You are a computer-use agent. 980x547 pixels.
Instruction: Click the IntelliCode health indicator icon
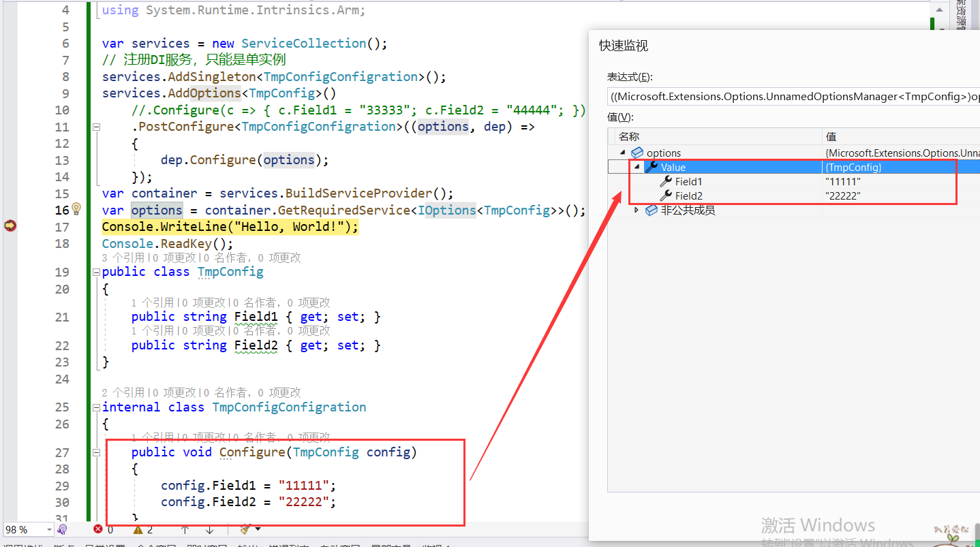coord(63,529)
